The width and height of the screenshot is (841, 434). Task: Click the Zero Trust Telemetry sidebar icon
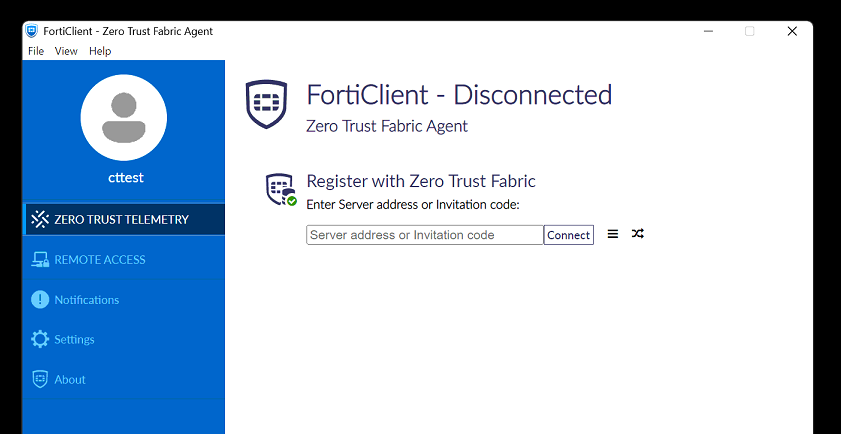[40, 219]
